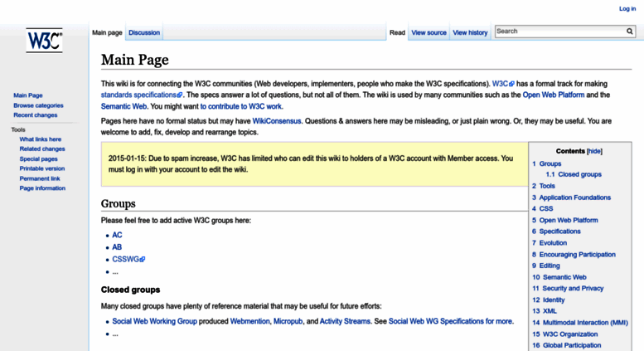Click the Groups section heading
This screenshot has width=644, height=351.
pyautogui.click(x=119, y=204)
